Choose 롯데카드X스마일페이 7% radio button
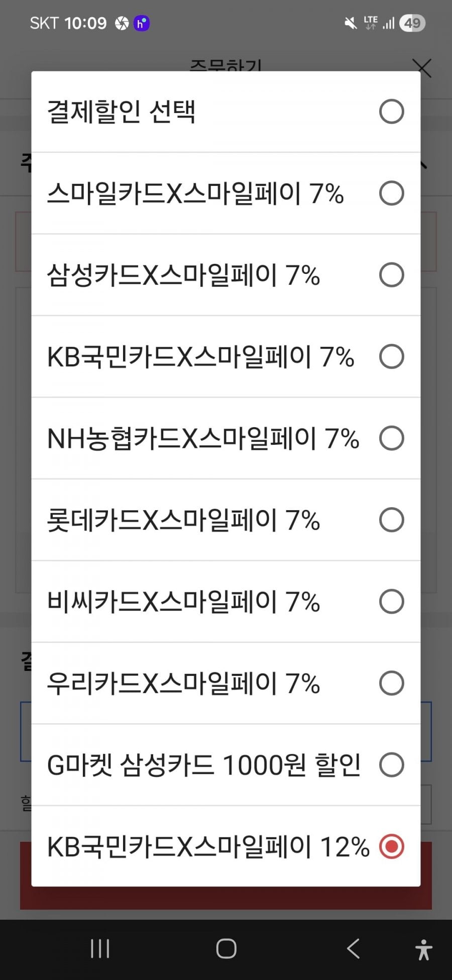 pos(391,520)
